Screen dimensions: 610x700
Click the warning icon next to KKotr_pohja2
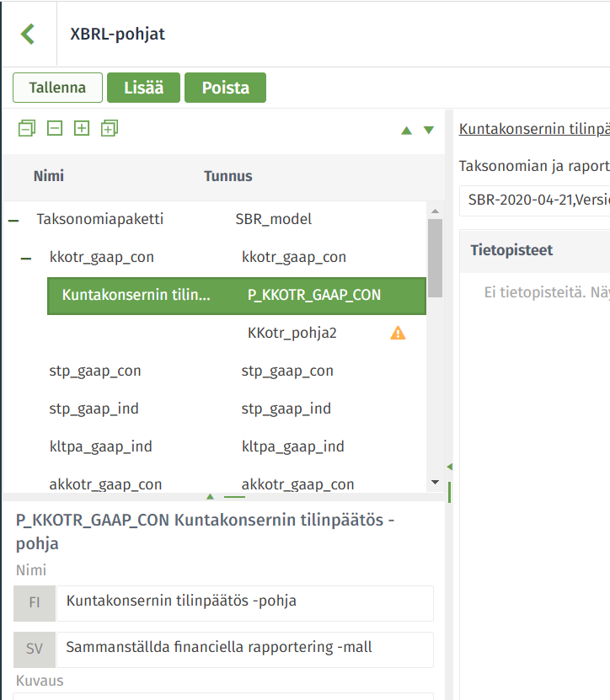(398, 333)
